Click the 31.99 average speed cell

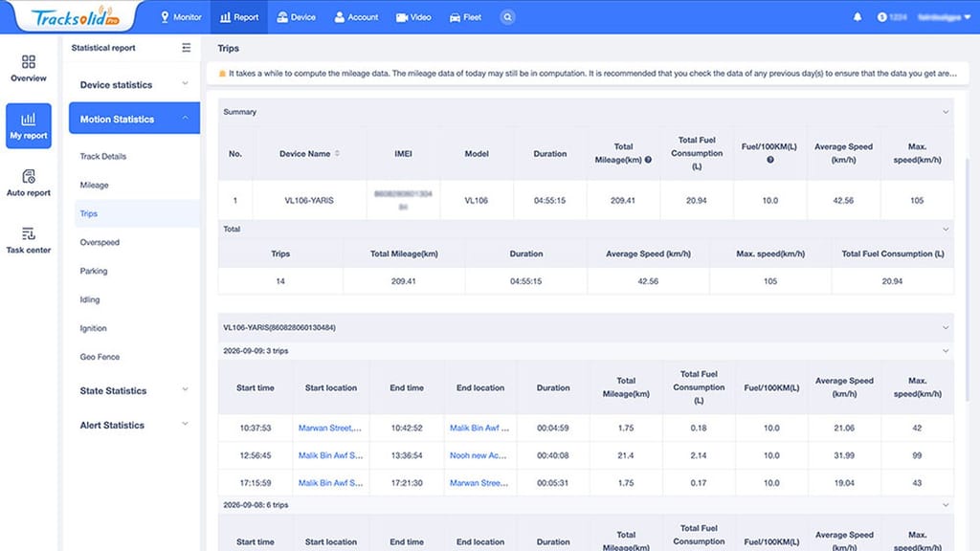(x=844, y=455)
